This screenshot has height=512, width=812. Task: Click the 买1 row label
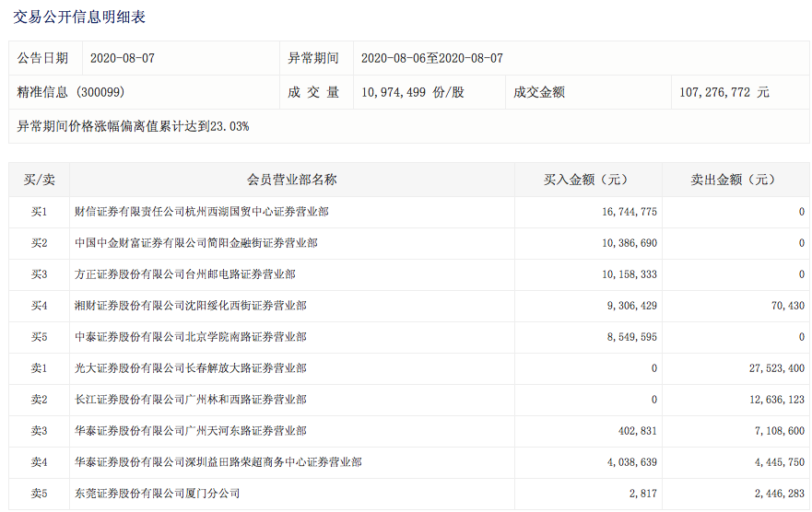pos(39,212)
